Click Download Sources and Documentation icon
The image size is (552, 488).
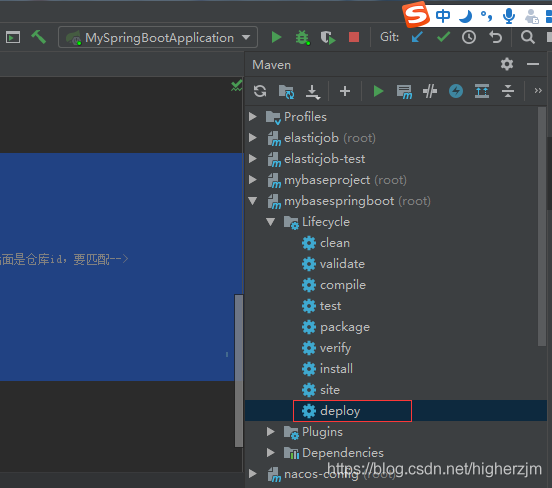312,91
